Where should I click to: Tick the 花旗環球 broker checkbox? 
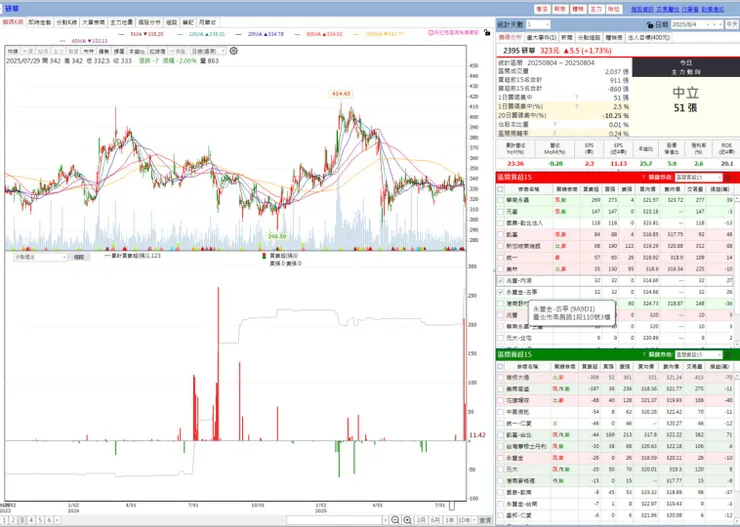point(500,400)
